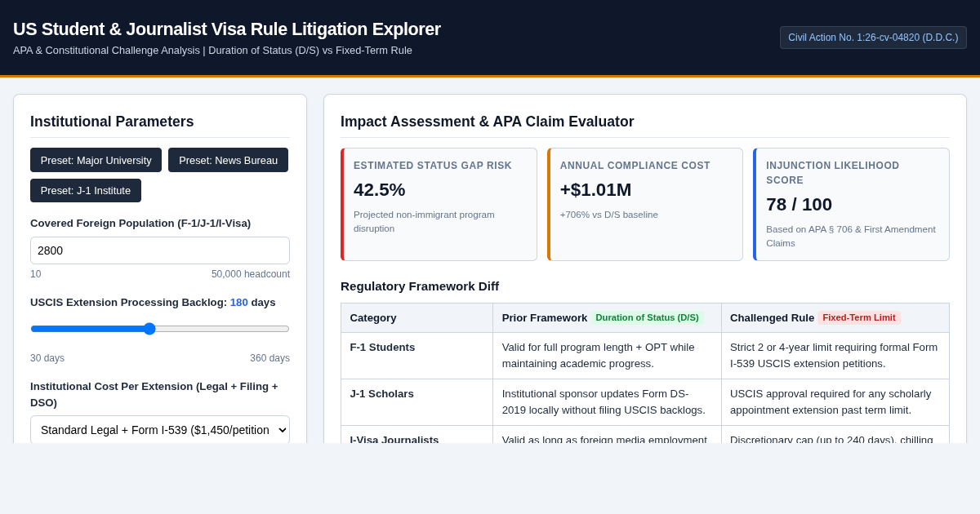Select the Annual Compliance Cost card
The image size is (980, 514).
(x=645, y=204)
